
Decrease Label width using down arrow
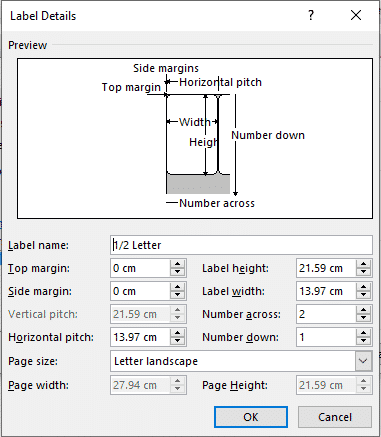pyautogui.click(x=363, y=295)
